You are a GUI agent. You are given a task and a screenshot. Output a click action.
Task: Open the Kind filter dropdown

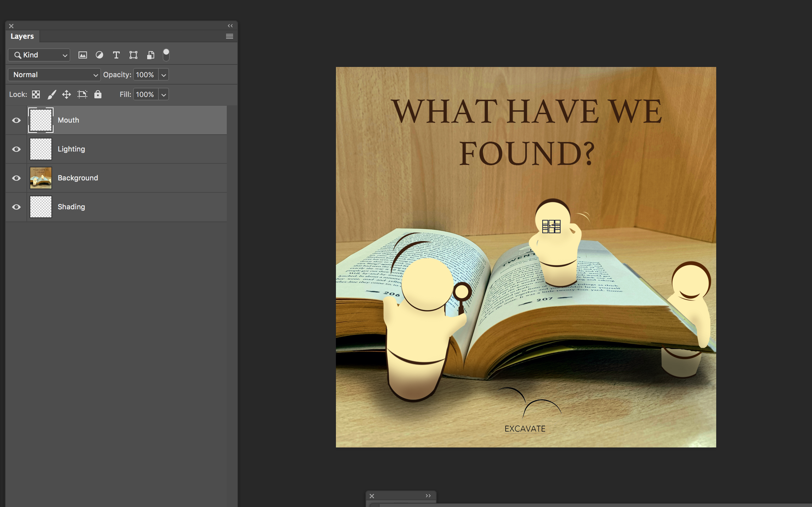coord(39,55)
